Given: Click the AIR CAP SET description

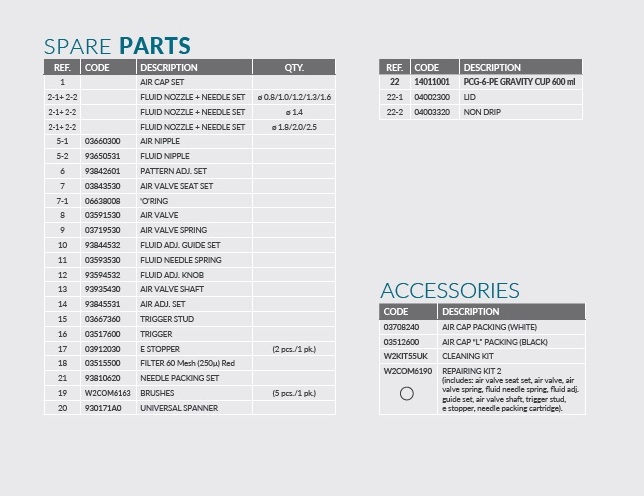Looking at the screenshot, I should click(x=164, y=82).
